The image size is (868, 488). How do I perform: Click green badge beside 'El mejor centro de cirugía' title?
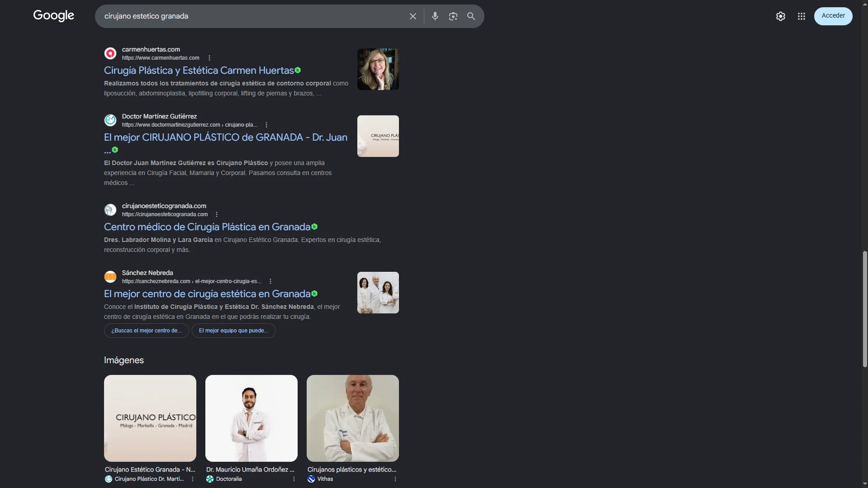tap(314, 294)
